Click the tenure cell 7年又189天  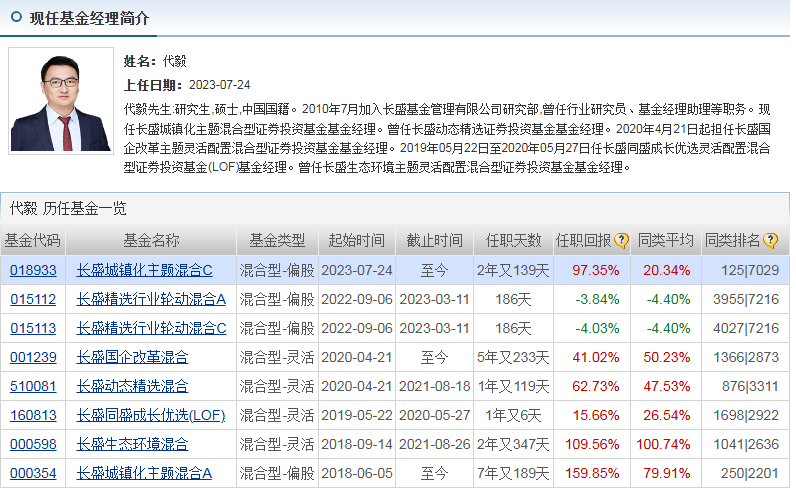[513, 473]
